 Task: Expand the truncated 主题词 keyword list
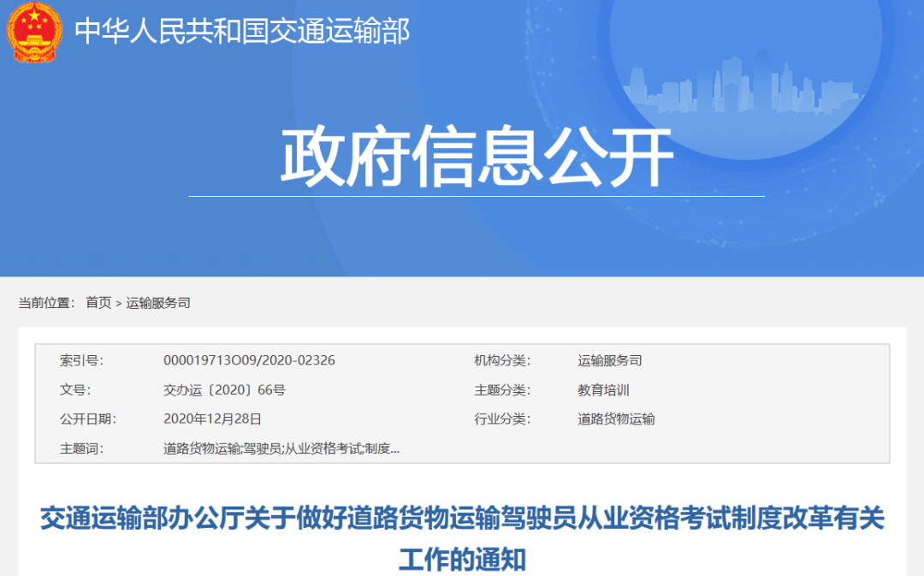tap(394, 448)
